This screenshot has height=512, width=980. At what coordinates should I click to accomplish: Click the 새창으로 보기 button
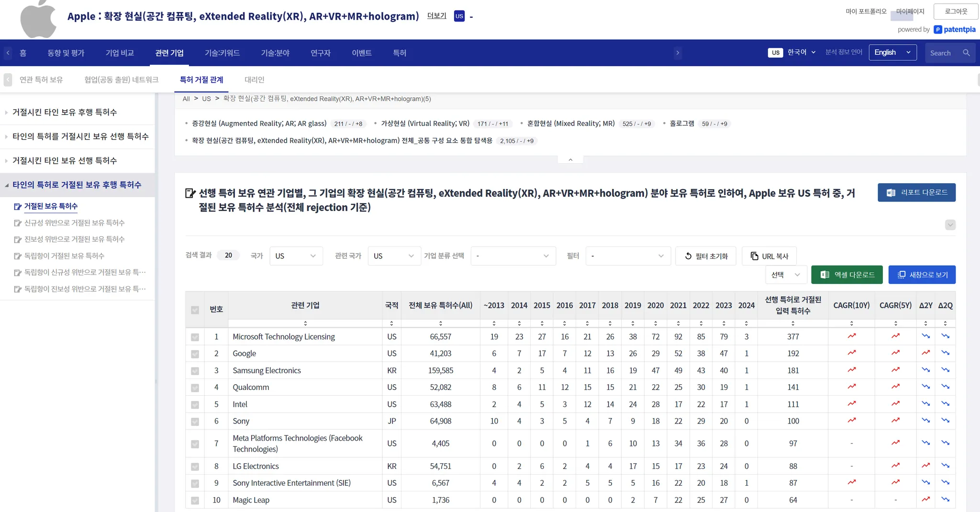click(922, 275)
